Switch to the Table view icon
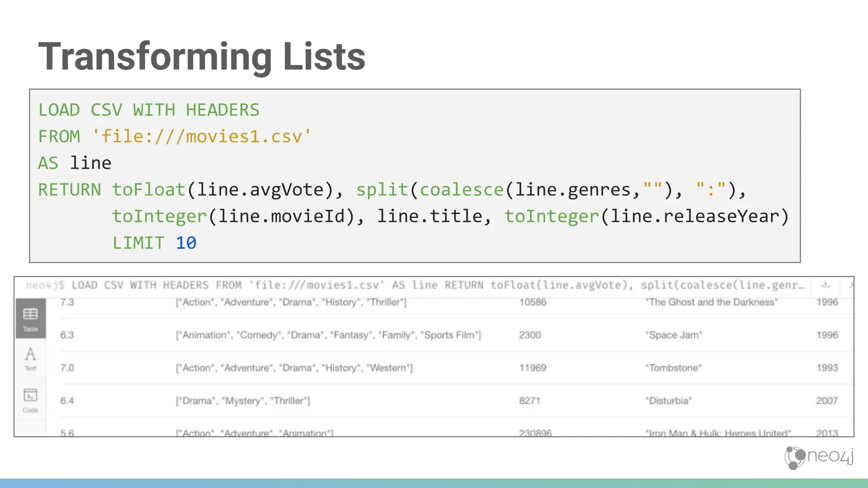The width and height of the screenshot is (868, 488). [31, 319]
